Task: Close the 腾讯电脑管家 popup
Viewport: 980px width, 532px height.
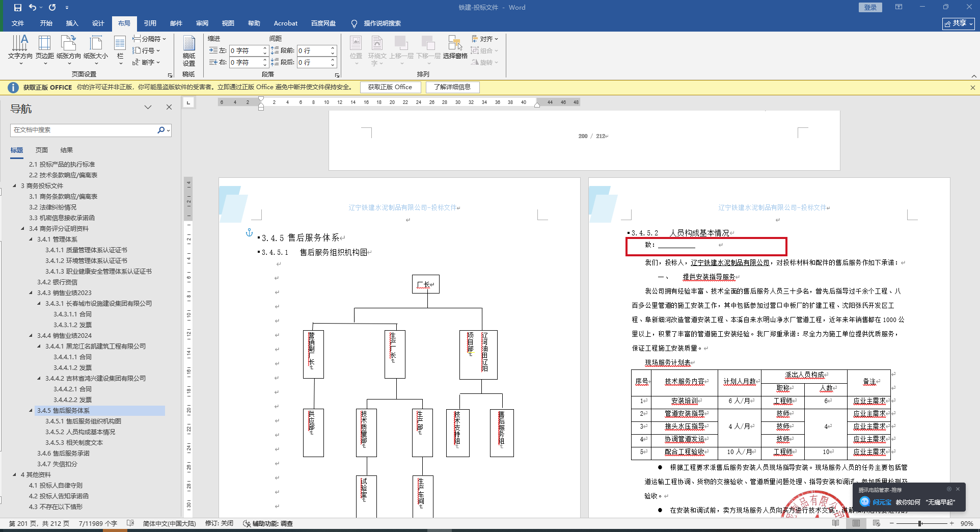Action: (x=958, y=489)
